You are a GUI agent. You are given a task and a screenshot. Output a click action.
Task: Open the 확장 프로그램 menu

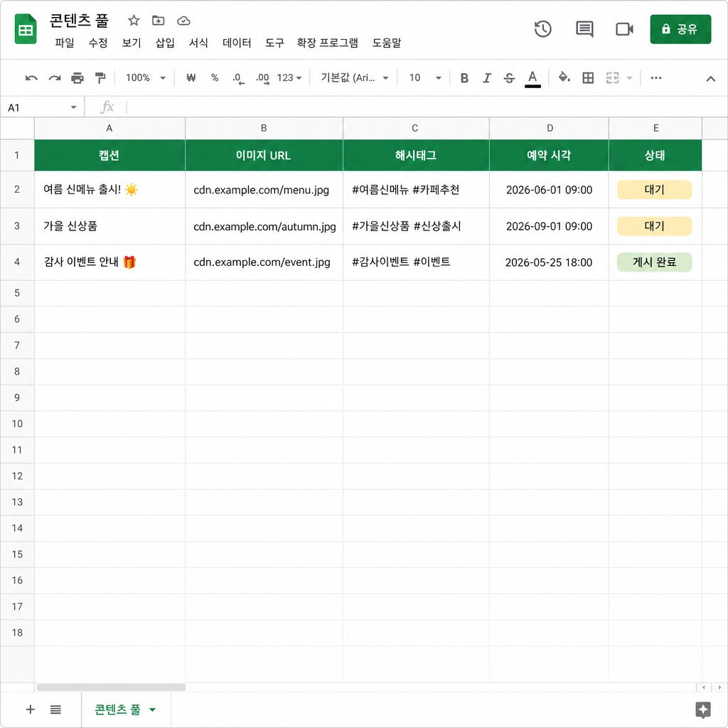pos(327,43)
